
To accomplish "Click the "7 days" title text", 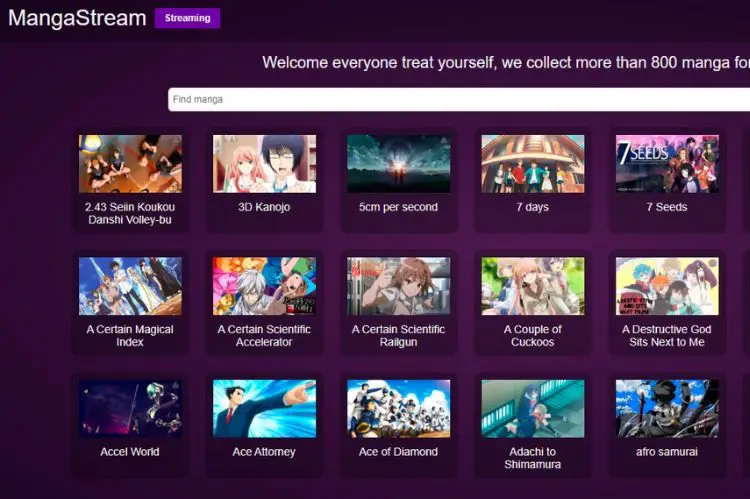I will click(x=532, y=207).
